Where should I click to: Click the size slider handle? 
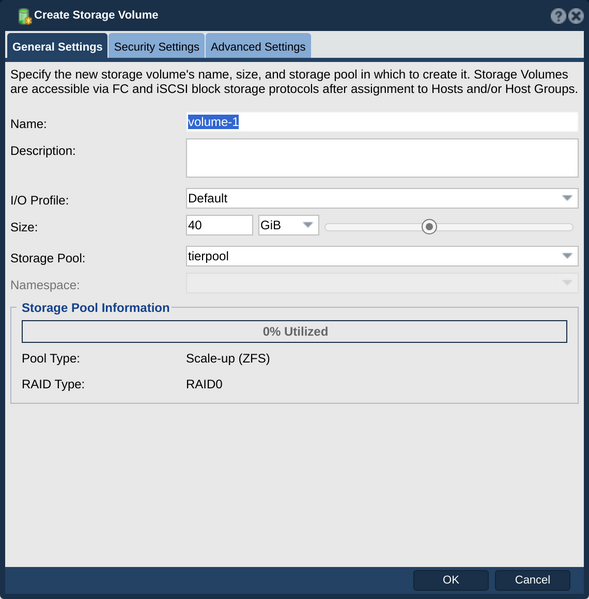click(429, 227)
